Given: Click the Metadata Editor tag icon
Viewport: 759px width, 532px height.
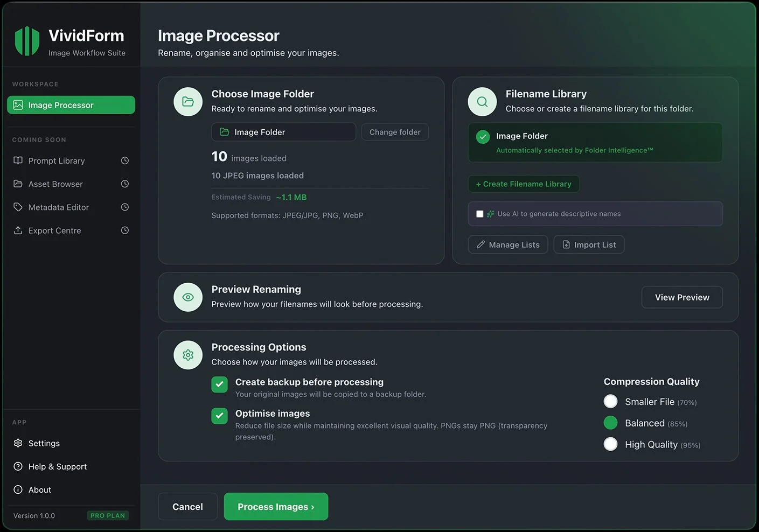Looking at the screenshot, I should pos(18,207).
